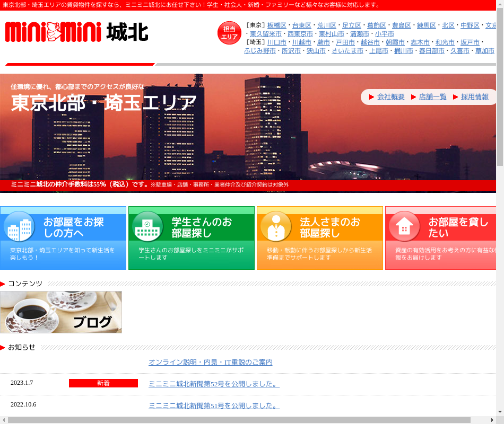
Task: Click the vertical scrollbar down arrow
Action: click(x=500, y=412)
